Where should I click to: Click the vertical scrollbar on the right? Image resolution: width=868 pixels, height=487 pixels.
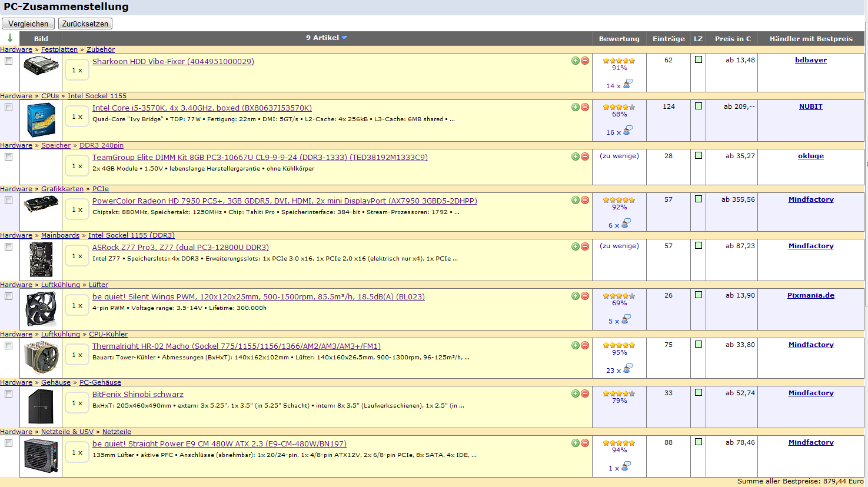coord(866,165)
